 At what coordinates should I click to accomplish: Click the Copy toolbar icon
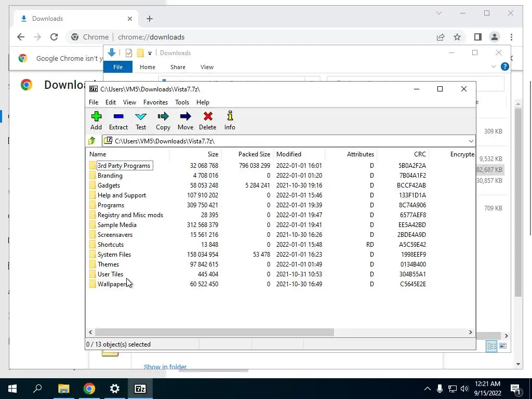pyautogui.click(x=163, y=117)
